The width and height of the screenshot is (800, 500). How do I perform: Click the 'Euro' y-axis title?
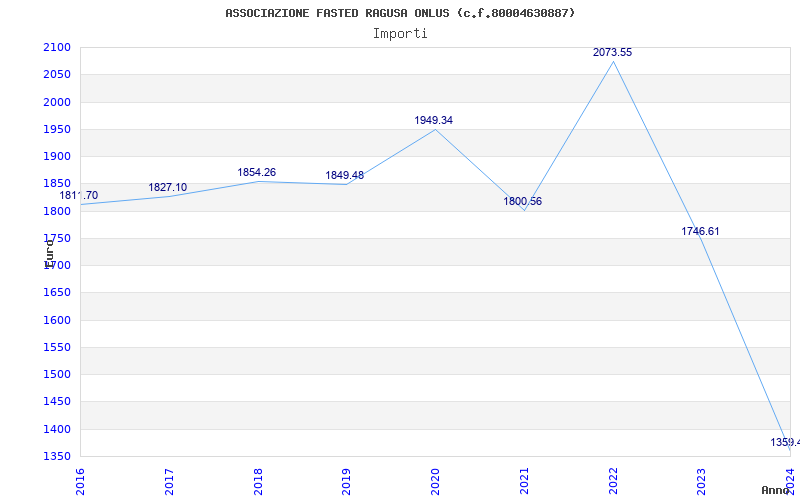point(49,254)
